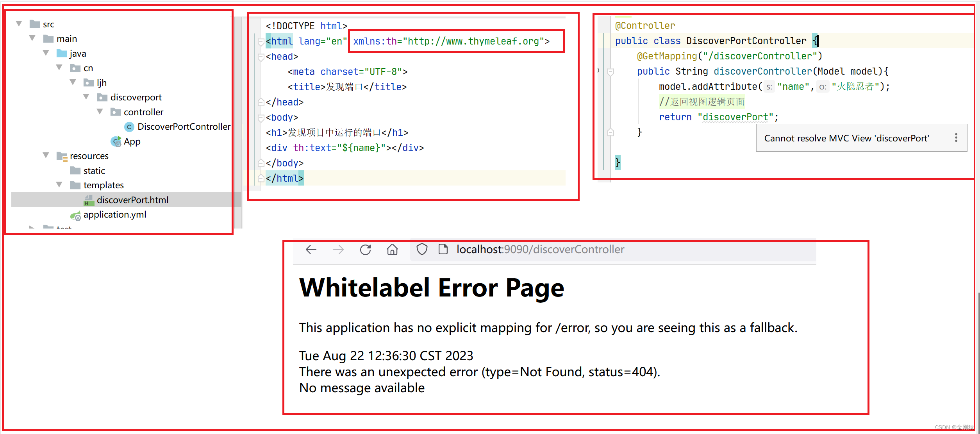Go to the browser home page
Viewport: 980px width, 434px height.
(x=393, y=250)
